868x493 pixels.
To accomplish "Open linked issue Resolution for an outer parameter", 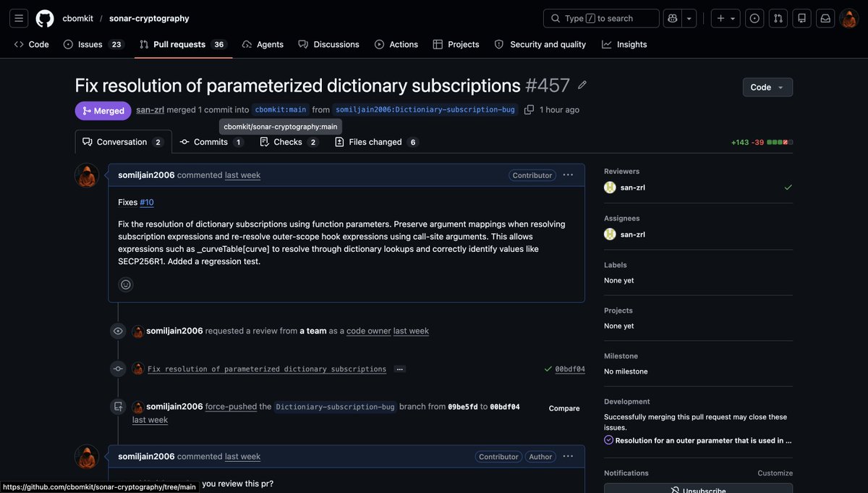I will click(x=703, y=440).
